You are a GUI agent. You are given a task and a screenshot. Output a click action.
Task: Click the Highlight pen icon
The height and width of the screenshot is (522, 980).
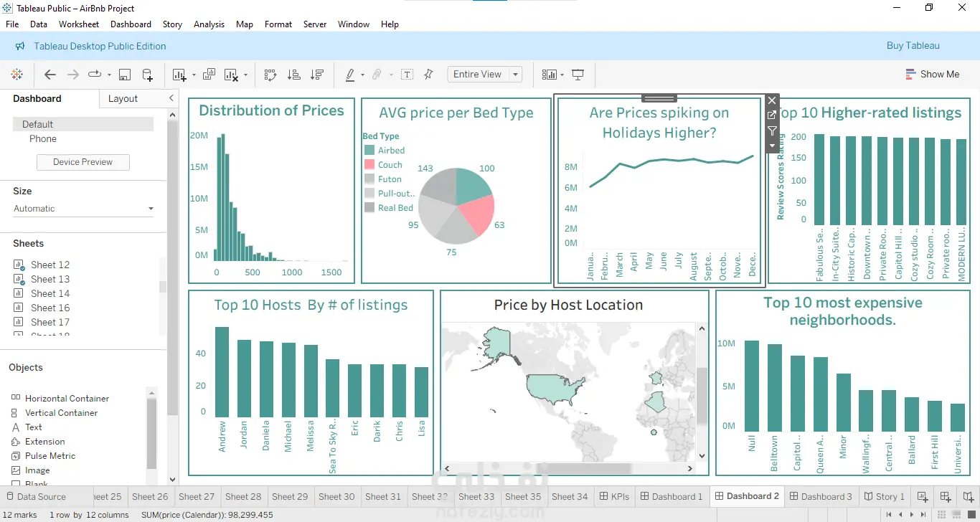pyautogui.click(x=350, y=75)
